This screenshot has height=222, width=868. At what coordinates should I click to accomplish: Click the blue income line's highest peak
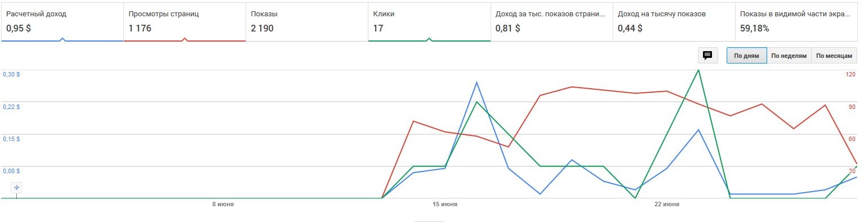click(x=477, y=83)
